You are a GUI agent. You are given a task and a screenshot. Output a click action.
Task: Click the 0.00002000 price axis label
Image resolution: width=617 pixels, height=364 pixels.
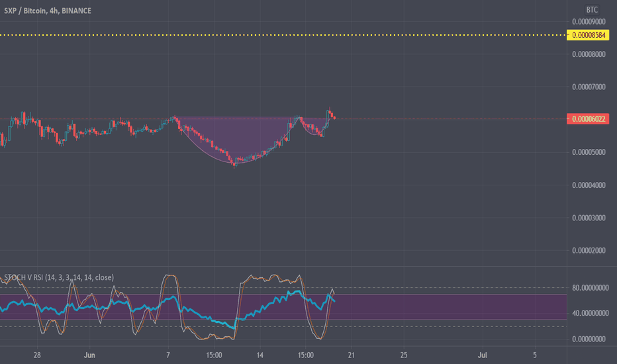coord(589,251)
